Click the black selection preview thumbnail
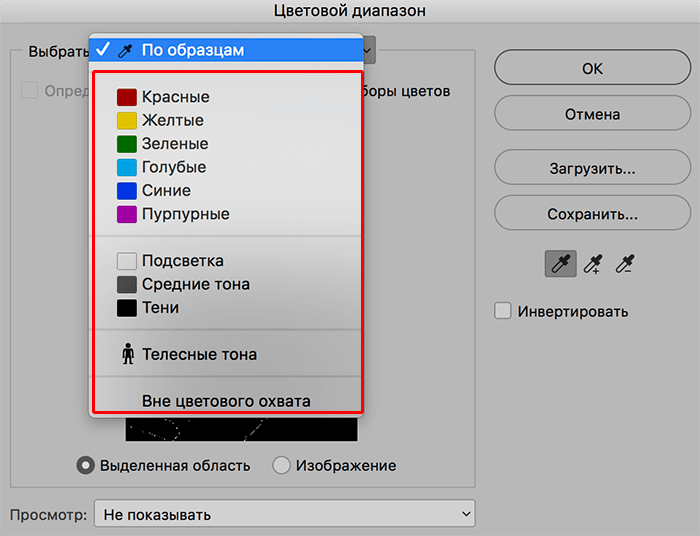 point(242,429)
